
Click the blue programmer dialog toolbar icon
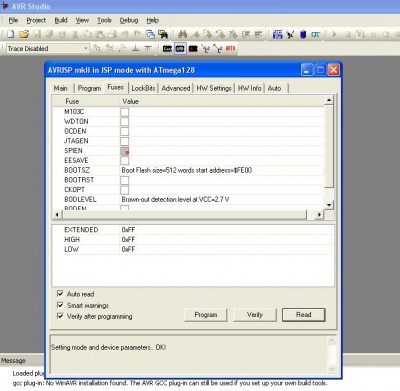point(278,34)
